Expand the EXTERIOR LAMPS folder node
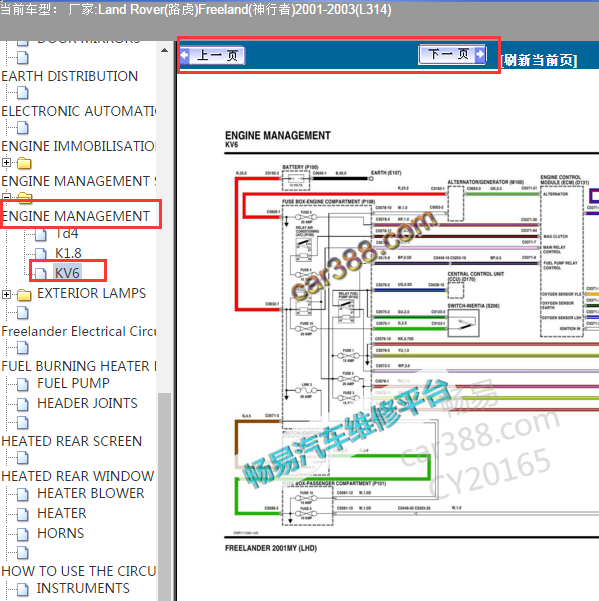This screenshot has height=601, width=599. [x=6, y=294]
